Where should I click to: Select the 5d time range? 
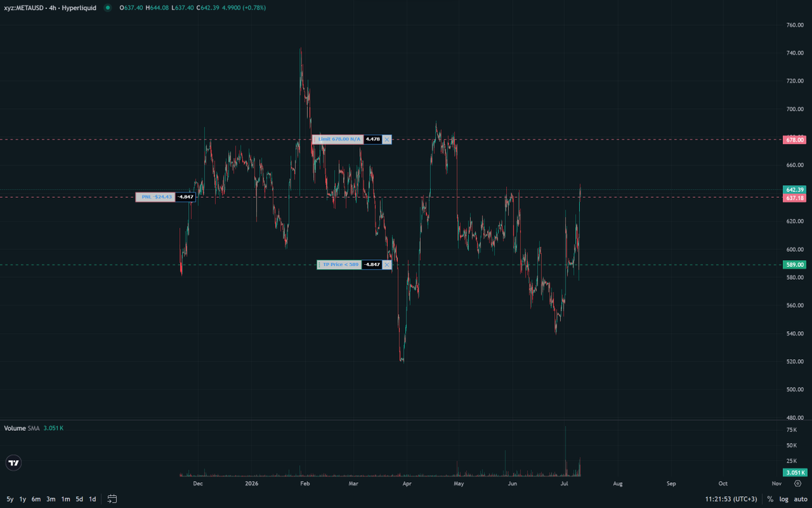click(x=79, y=499)
